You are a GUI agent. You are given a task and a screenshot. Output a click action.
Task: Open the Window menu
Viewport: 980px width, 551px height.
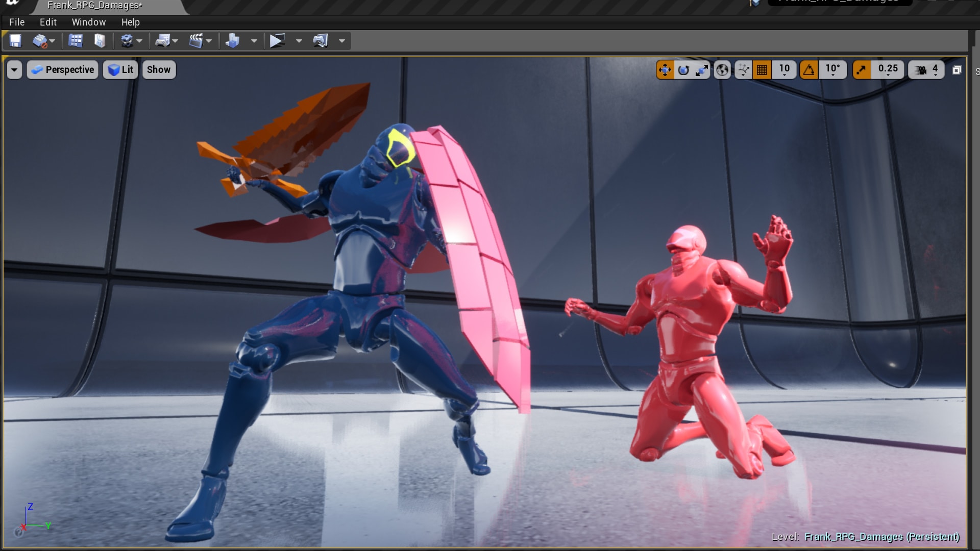pos(88,22)
